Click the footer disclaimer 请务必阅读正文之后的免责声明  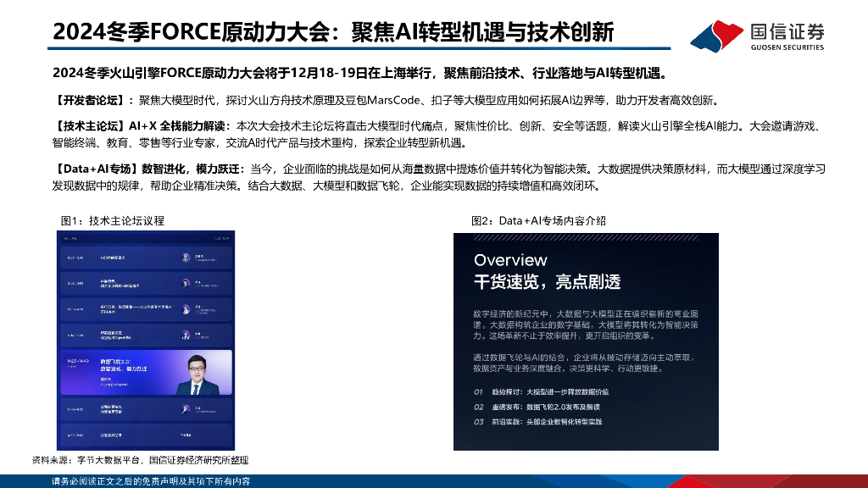click(151, 481)
